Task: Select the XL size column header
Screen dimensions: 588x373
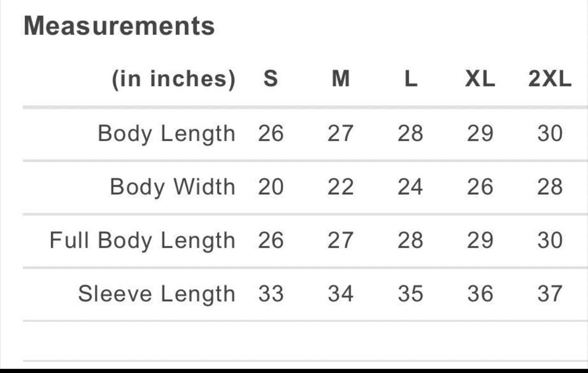Action: (x=480, y=80)
